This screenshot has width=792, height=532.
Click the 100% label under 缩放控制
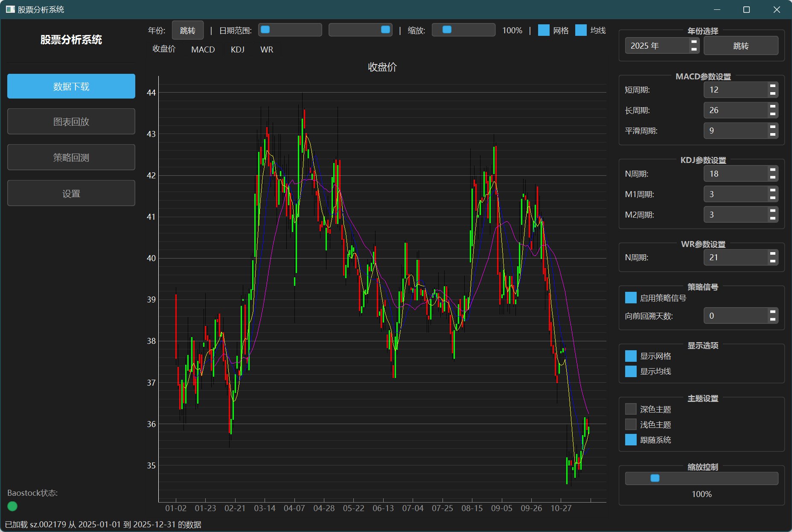click(x=702, y=494)
